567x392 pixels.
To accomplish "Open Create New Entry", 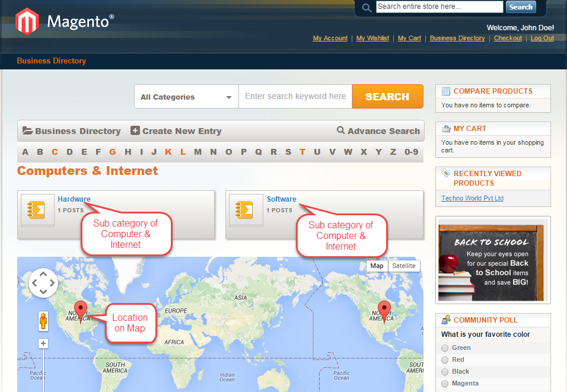I will point(176,131).
